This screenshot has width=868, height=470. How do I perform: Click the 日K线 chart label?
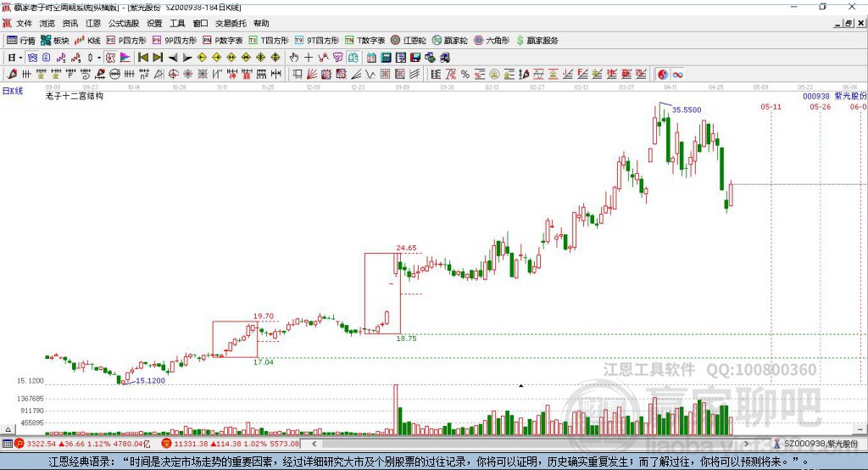[x=13, y=91]
